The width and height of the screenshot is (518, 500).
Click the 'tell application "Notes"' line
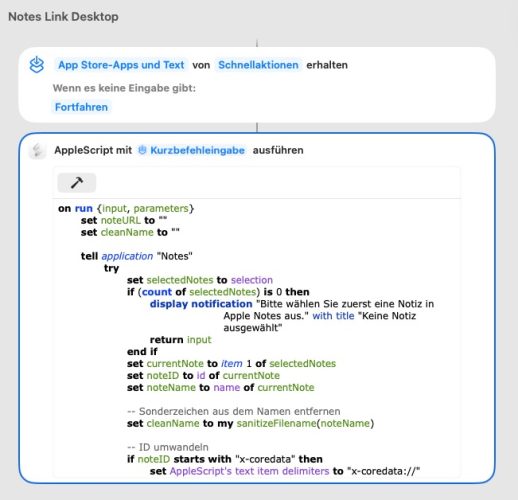[x=137, y=256]
